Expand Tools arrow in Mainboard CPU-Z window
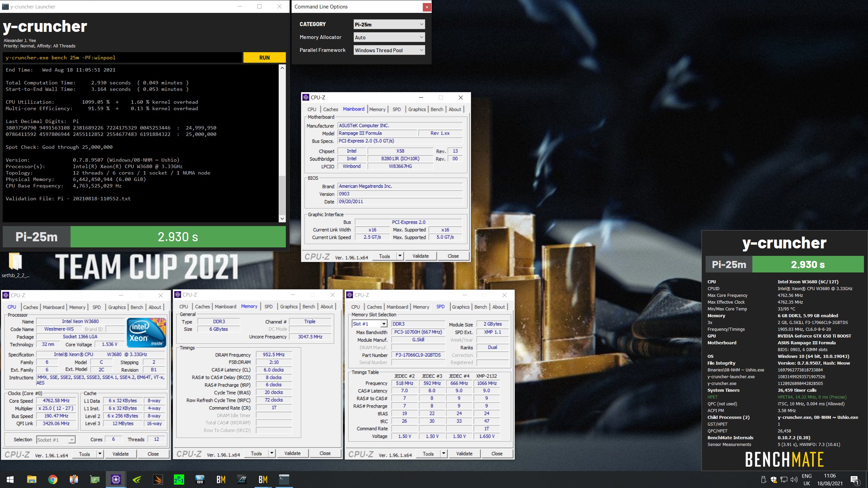 pos(400,256)
